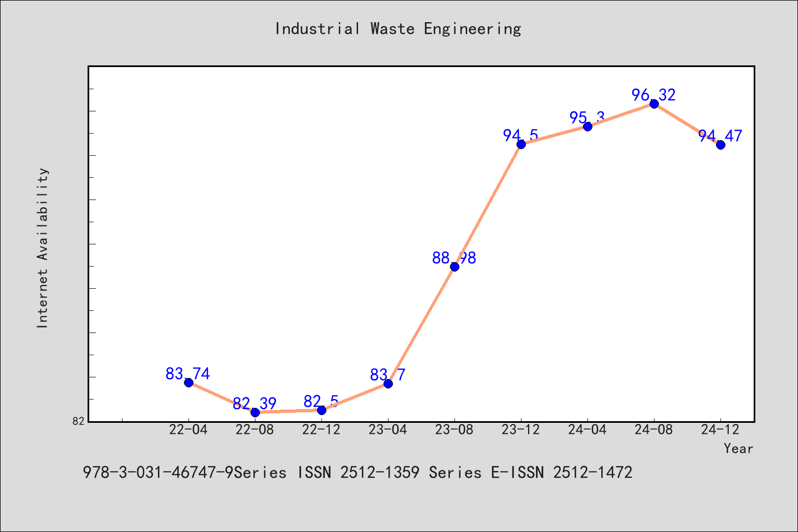Select the data point below the 83.74 label
Viewport: 798px width, 532px height.
[188, 382]
